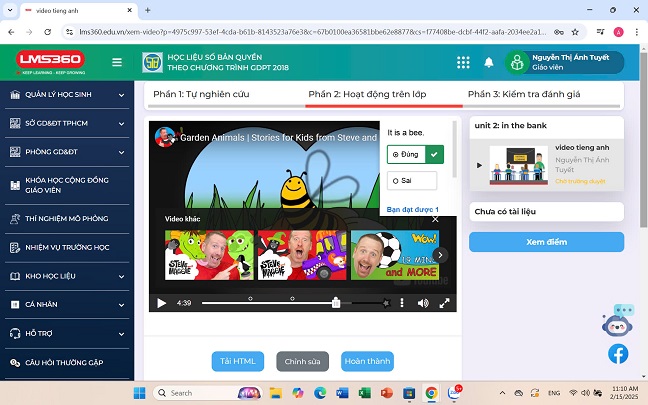Viewport: 648px width, 405px height.
Task: Open notifications bell
Action: coord(488,62)
